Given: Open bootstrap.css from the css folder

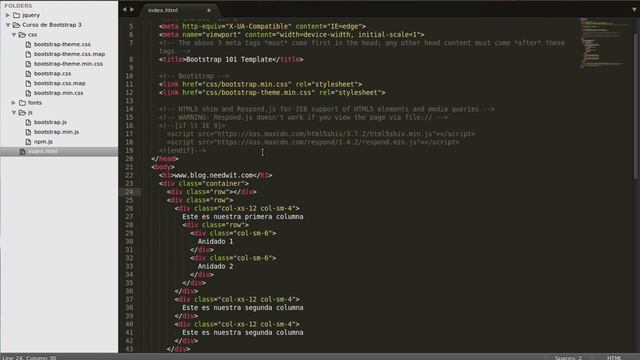Looking at the screenshot, I should pos(52,73).
